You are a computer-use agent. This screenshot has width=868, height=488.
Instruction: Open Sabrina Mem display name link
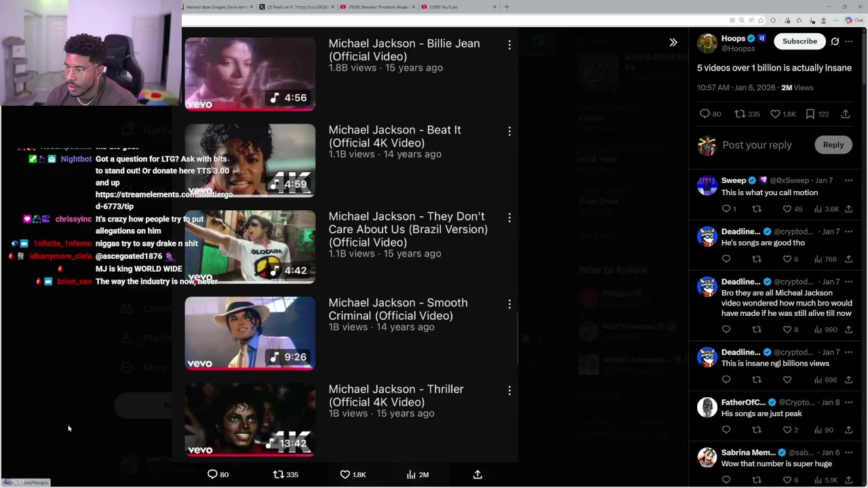pyautogui.click(x=749, y=452)
